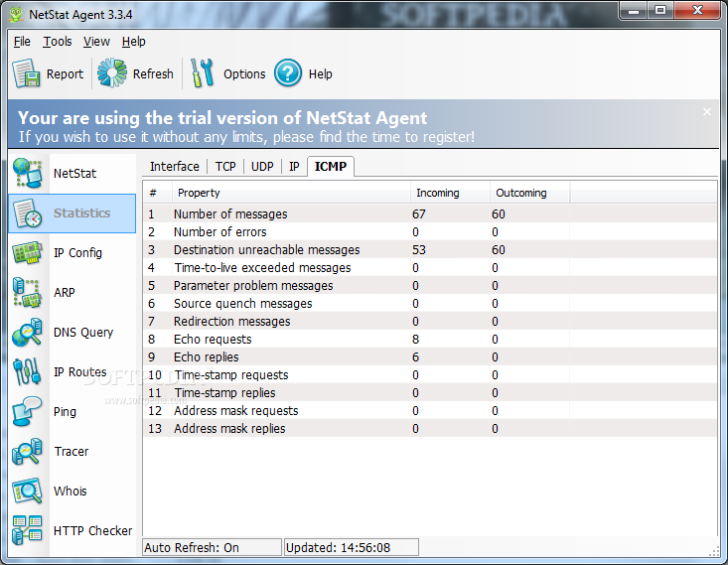Viewport: 728px width, 565px height.
Task: Click the Refresh button label
Action: (153, 73)
